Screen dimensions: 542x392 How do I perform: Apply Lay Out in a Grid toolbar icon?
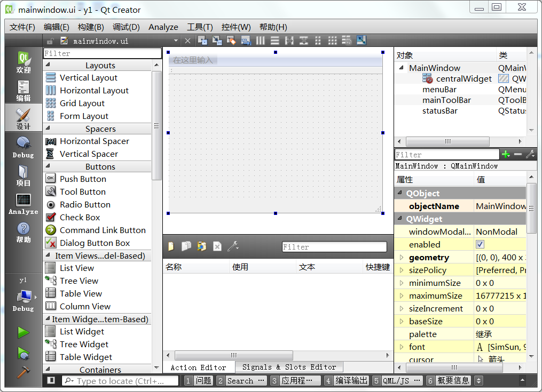(332, 41)
